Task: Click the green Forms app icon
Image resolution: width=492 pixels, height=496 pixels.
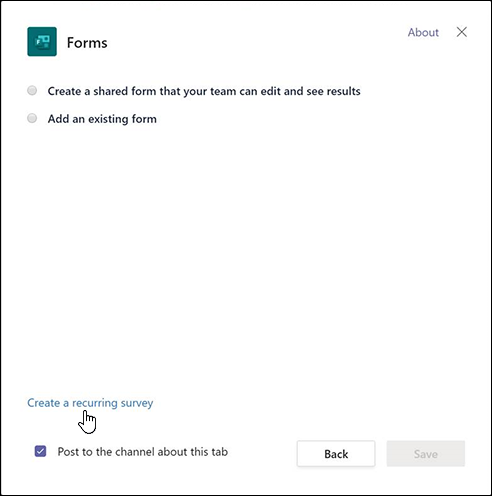Action: (x=42, y=42)
